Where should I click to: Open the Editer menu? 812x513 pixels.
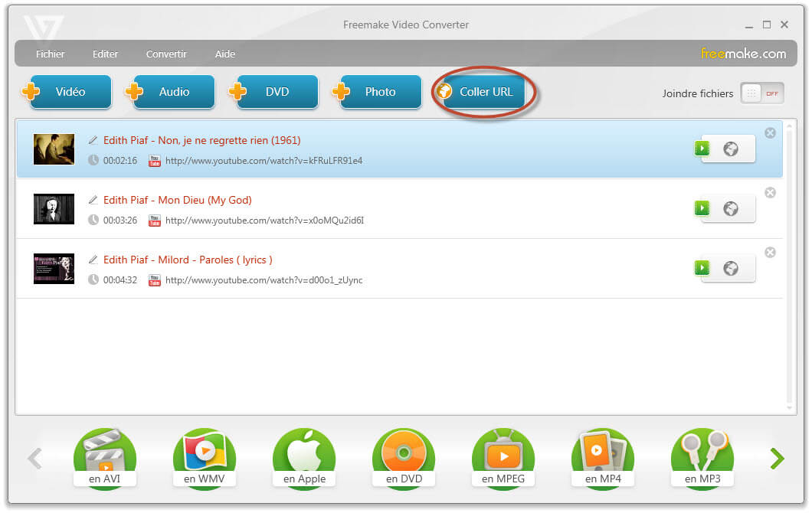[105, 54]
